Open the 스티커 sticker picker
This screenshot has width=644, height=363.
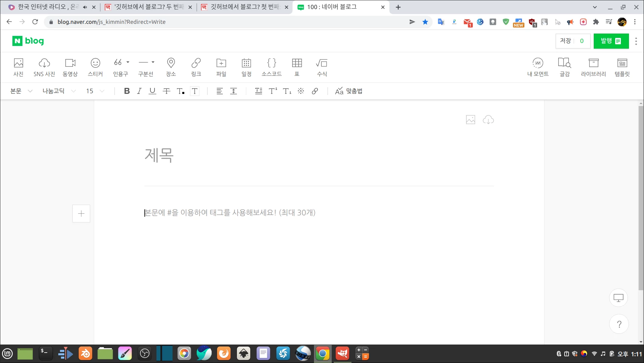click(95, 67)
